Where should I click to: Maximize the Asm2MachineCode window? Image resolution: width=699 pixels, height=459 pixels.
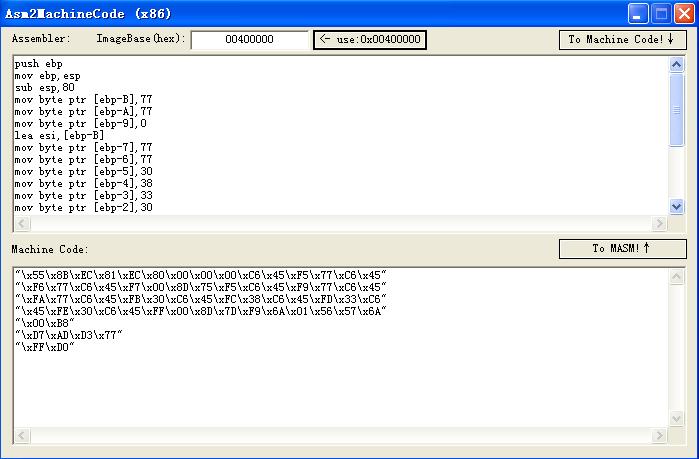coord(661,14)
